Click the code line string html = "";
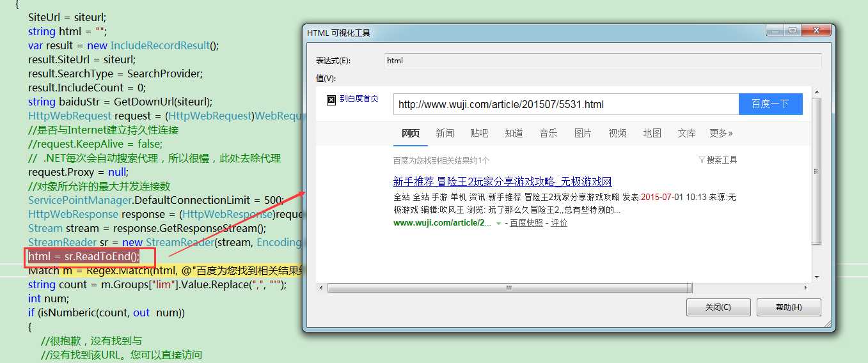 click(68, 31)
